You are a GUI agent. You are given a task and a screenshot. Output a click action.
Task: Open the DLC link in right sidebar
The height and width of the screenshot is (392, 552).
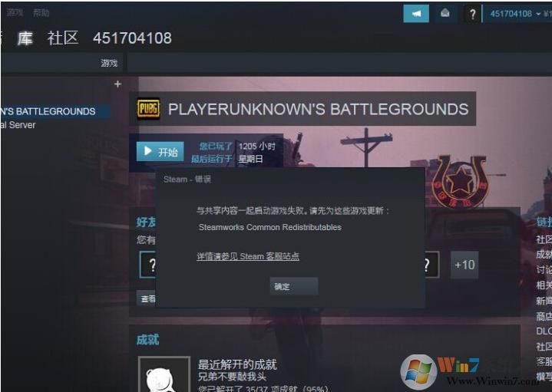(x=544, y=331)
